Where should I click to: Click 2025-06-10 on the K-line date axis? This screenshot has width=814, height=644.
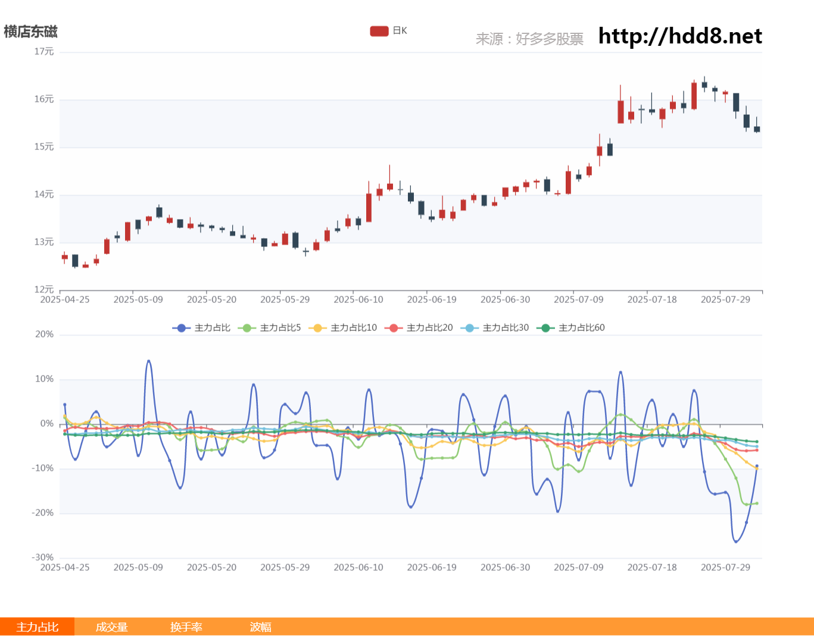coord(358,299)
